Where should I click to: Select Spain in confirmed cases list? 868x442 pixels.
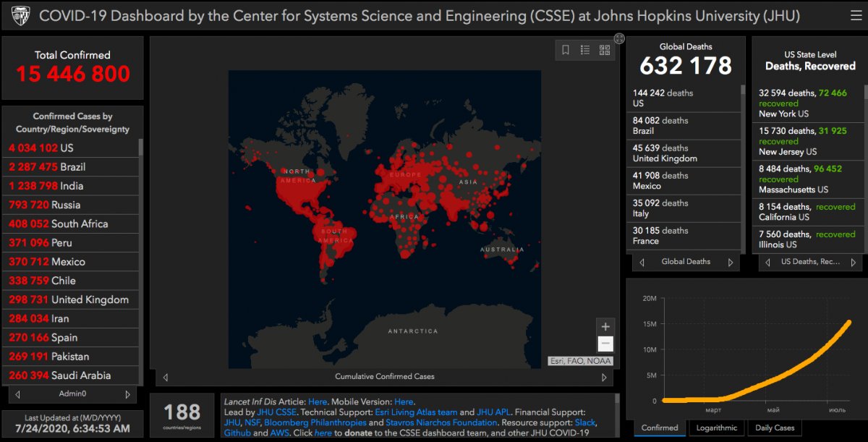(71, 338)
